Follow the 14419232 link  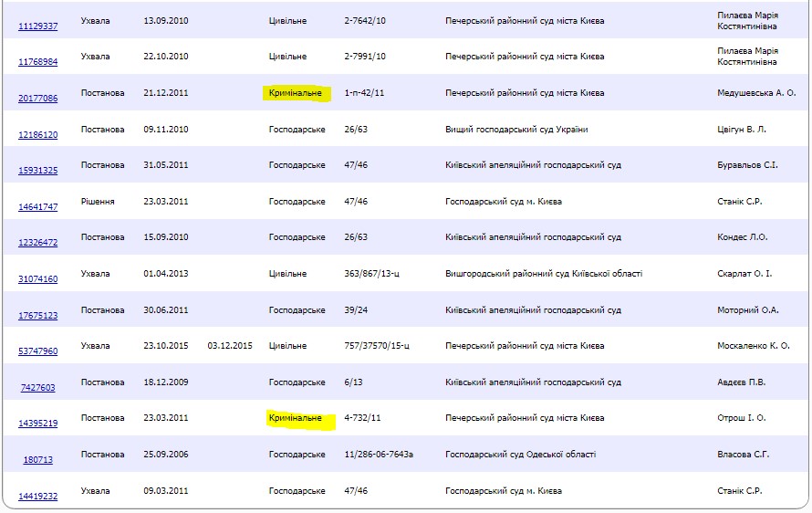pyautogui.click(x=37, y=497)
